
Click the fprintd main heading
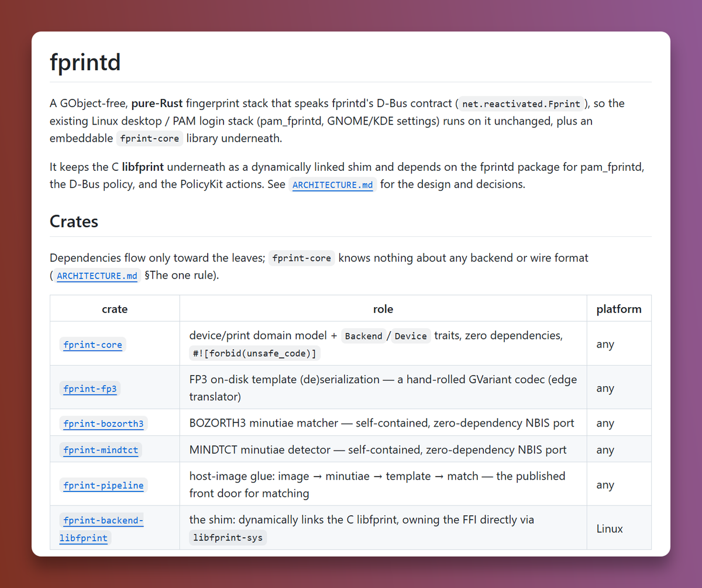pyautogui.click(x=85, y=62)
